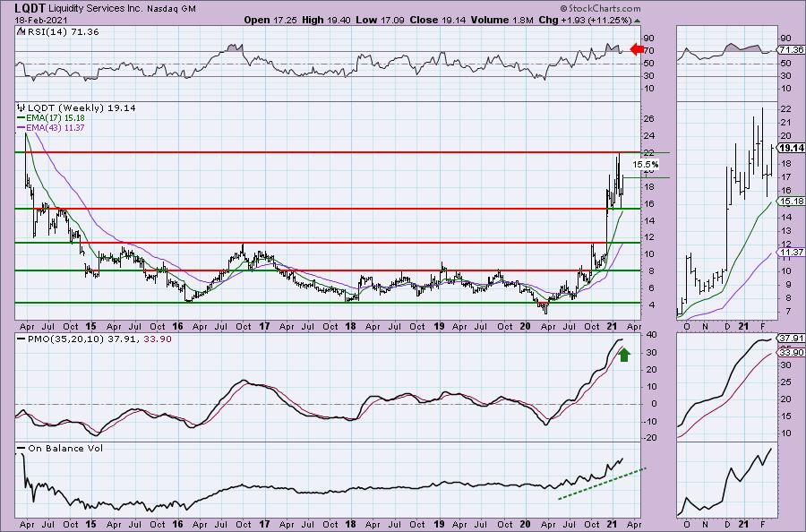Click the 15.5% annotation label
The image size is (806, 532).
click(645, 165)
